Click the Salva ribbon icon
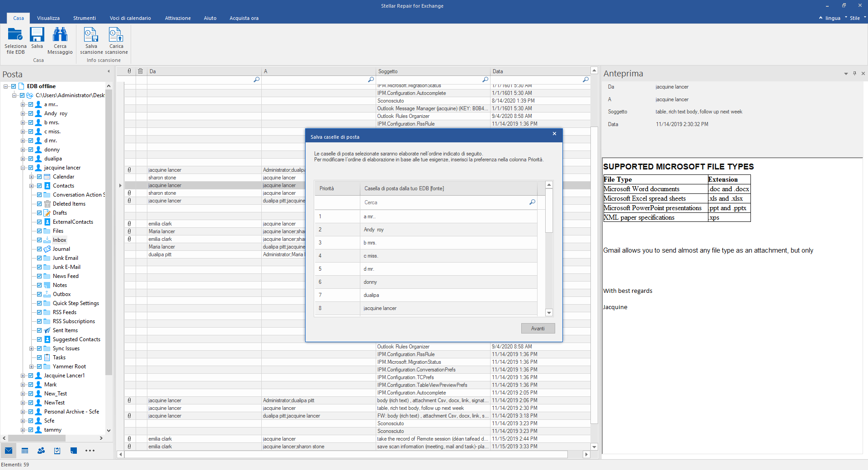This screenshot has height=470, width=868. pos(37,35)
